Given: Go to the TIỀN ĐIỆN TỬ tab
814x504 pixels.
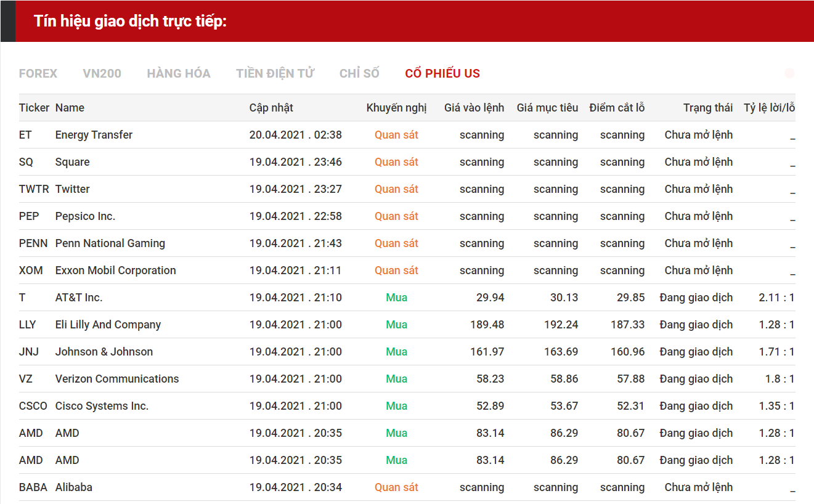Looking at the screenshot, I should [275, 73].
